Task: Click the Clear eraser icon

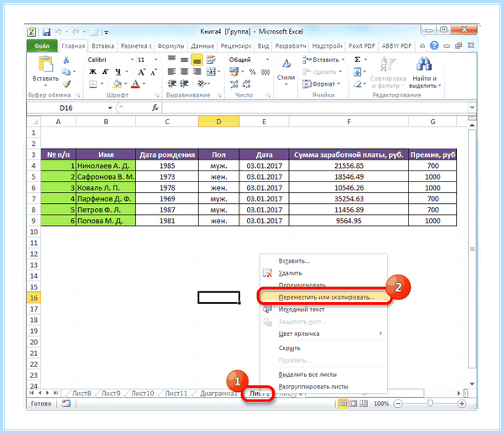Action: pos(358,84)
